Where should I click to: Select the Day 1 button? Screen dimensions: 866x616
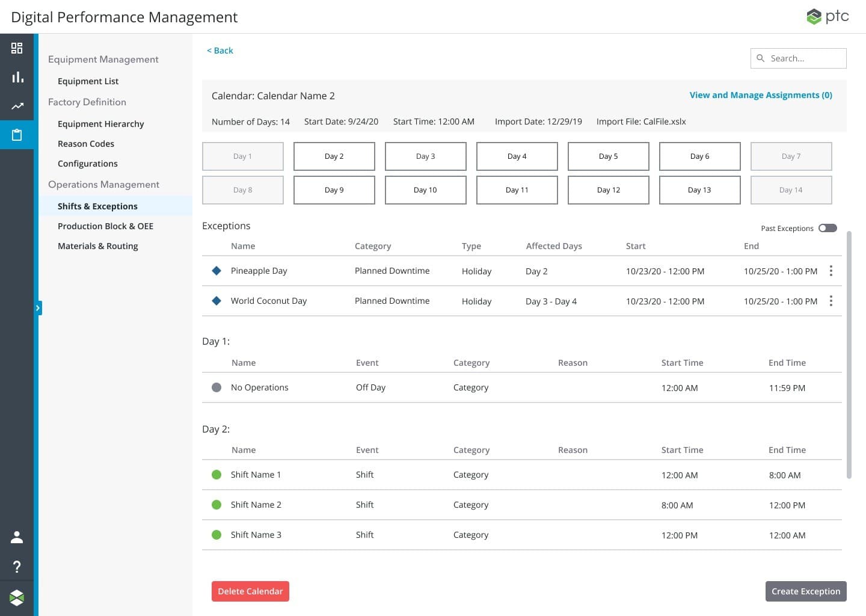pyautogui.click(x=243, y=156)
